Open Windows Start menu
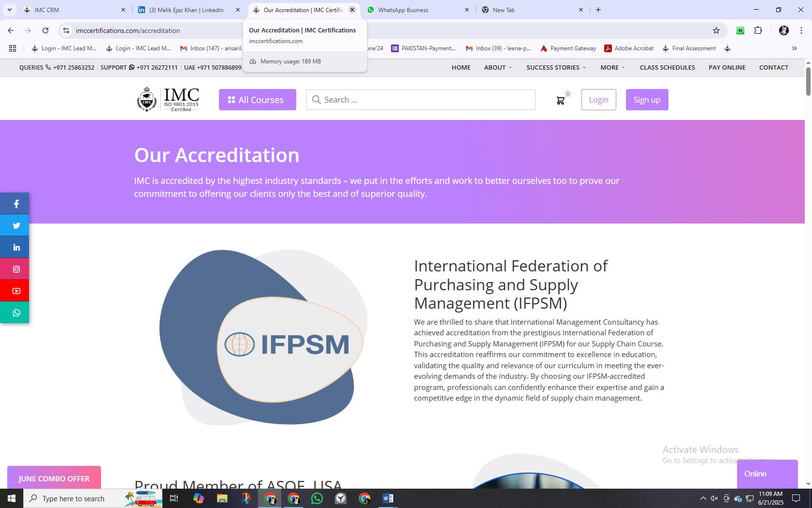812x508 pixels. 12,498
